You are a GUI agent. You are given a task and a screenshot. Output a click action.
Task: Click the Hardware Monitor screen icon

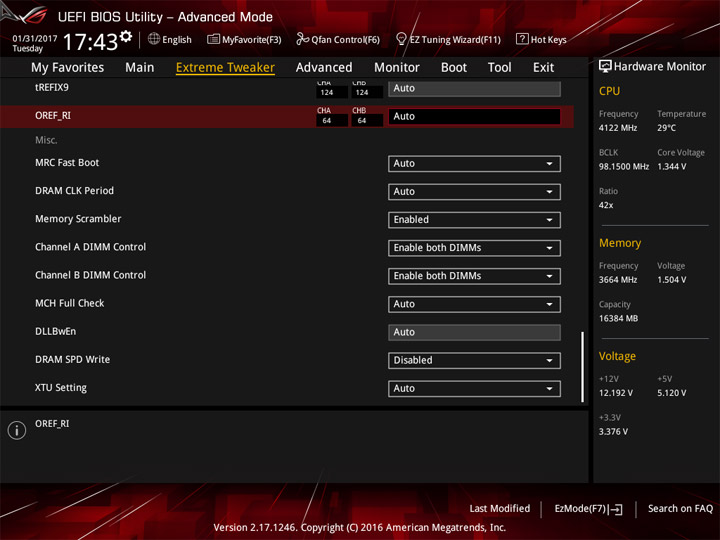click(x=605, y=67)
